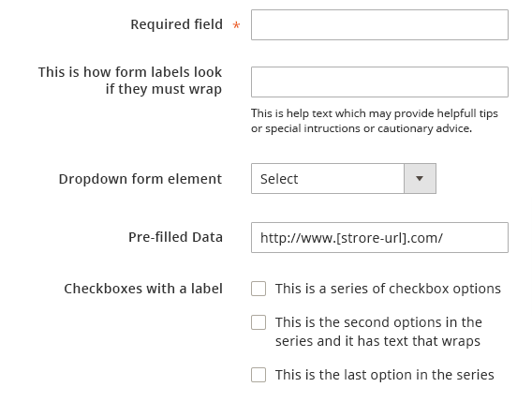This screenshot has height=402, width=532.
Task: Click the wrapped form labels text
Action: click(130, 81)
